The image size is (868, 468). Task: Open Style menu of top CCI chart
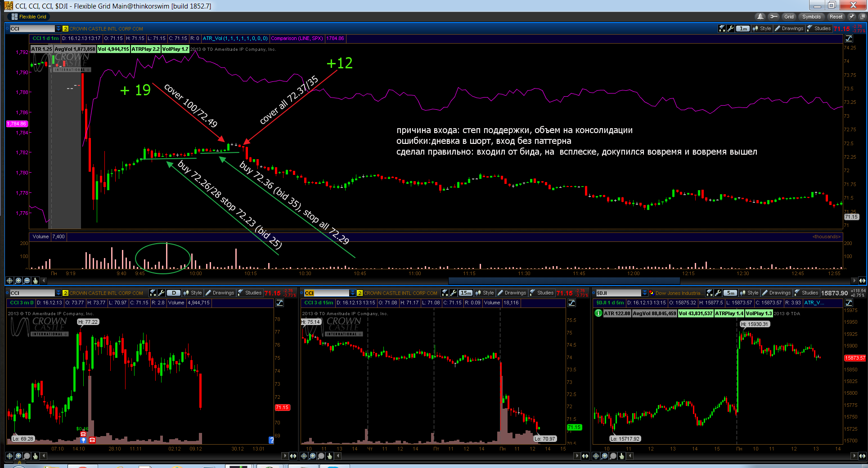coord(762,28)
